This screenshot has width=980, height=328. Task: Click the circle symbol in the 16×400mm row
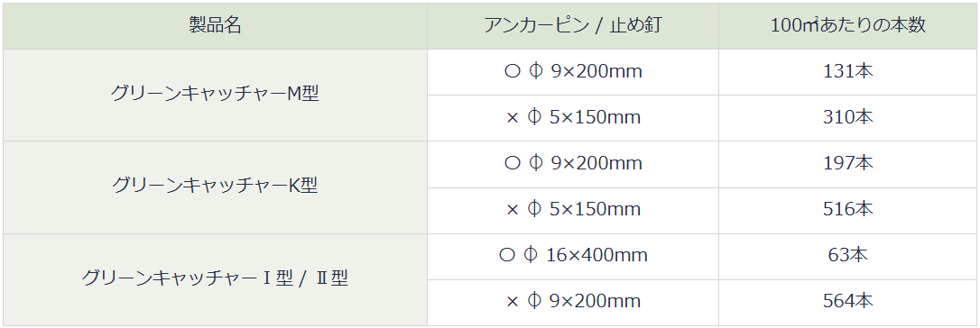[x=507, y=256]
